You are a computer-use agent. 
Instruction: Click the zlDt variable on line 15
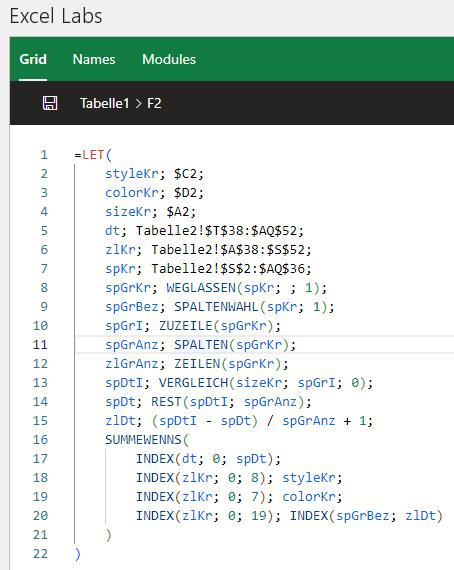120,421
